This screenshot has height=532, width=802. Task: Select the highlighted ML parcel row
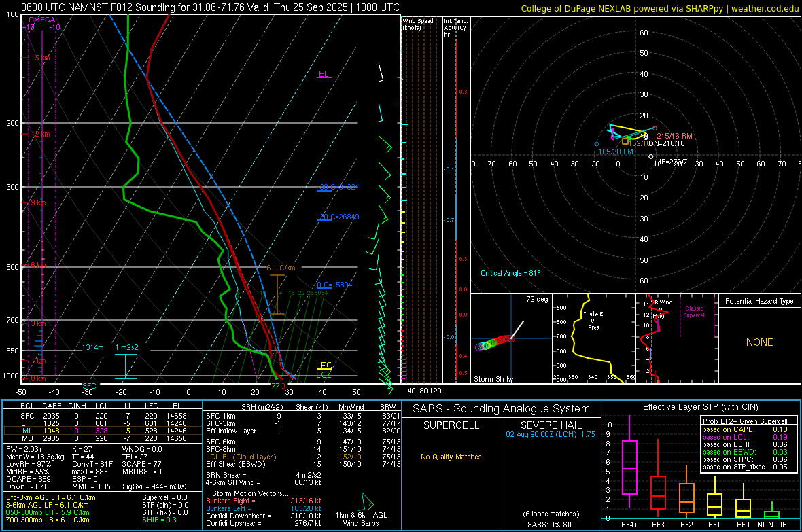(x=102, y=431)
